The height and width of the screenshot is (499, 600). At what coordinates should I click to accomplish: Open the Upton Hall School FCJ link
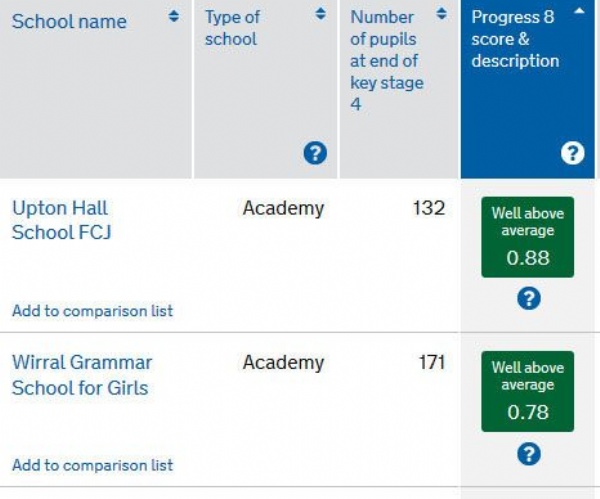pyautogui.click(x=62, y=220)
